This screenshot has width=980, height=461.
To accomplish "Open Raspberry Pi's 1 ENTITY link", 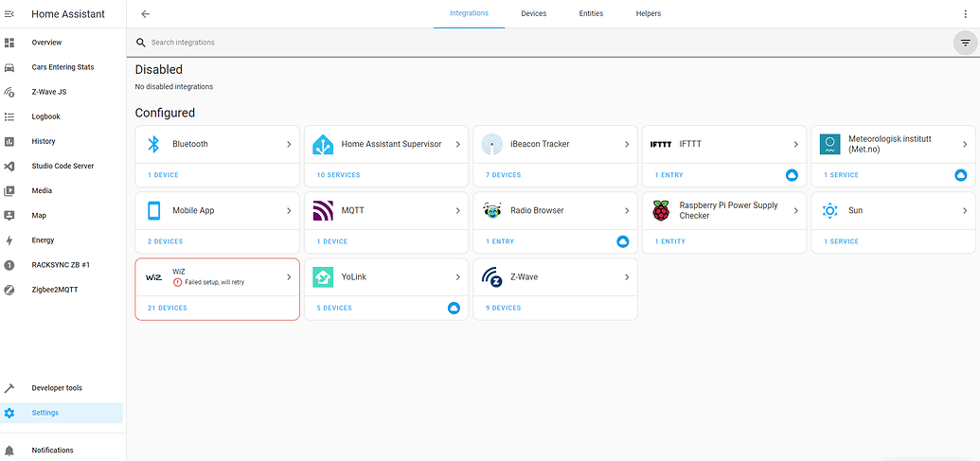I will 670,241.
